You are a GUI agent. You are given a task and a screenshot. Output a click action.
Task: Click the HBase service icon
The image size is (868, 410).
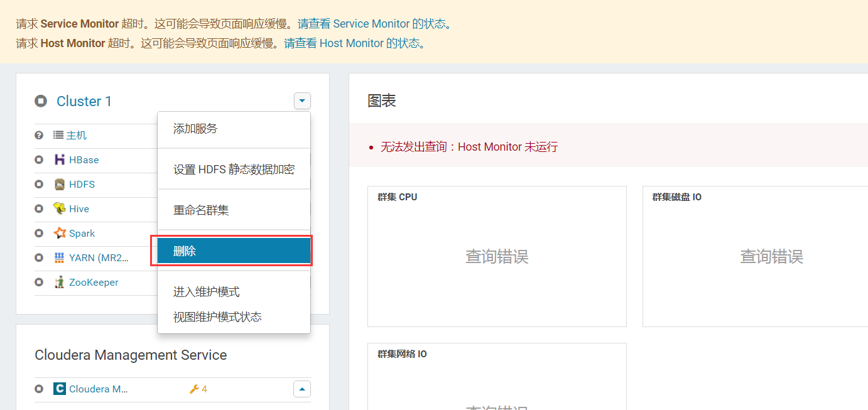click(60, 160)
